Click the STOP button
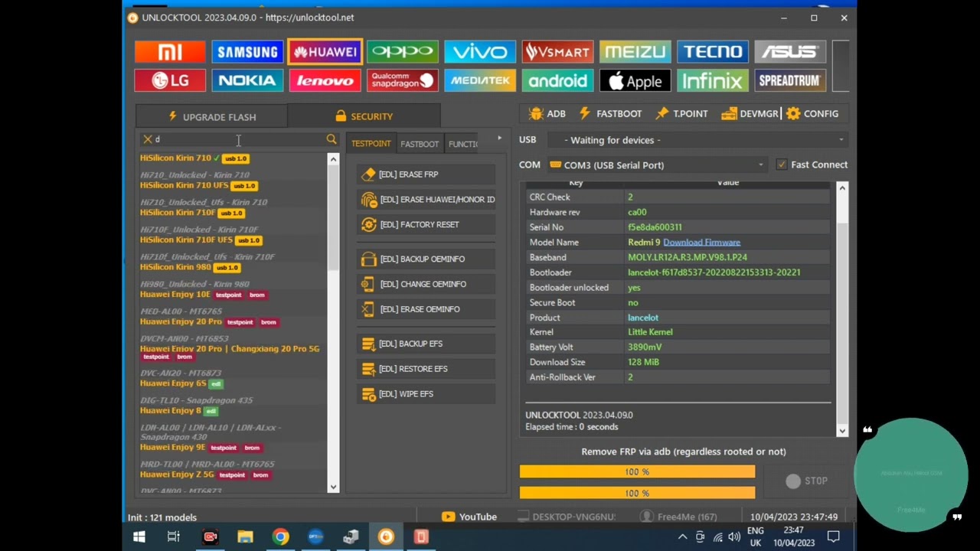 807,481
